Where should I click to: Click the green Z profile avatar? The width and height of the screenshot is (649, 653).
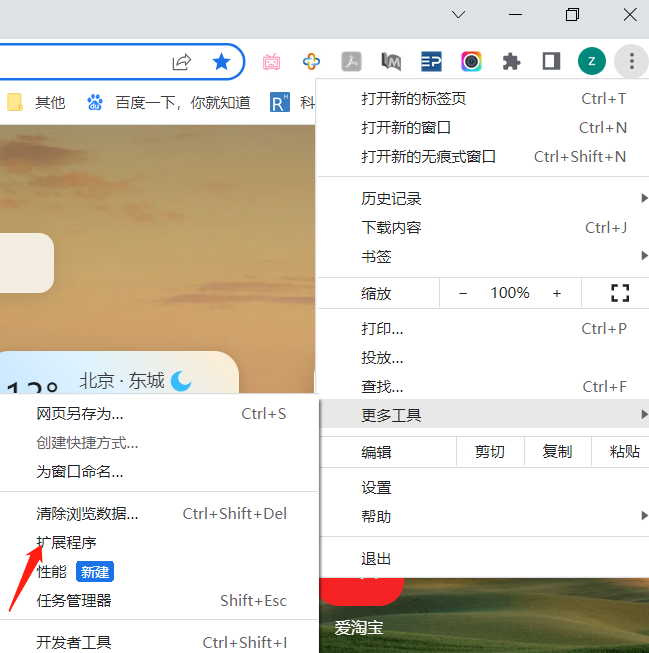[591, 62]
